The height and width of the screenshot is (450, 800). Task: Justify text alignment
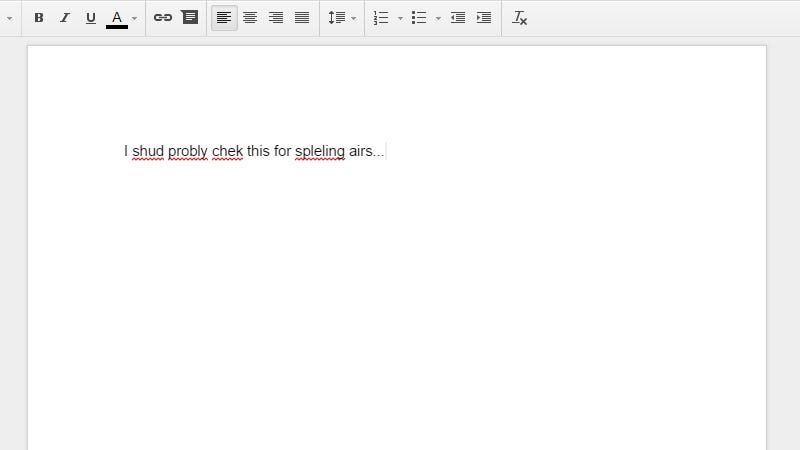(302, 18)
